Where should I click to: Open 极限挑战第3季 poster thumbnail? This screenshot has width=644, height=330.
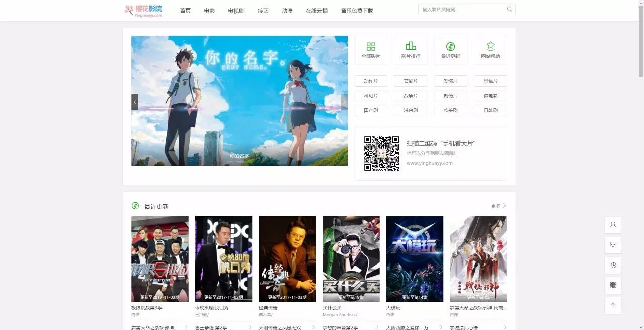click(160, 259)
